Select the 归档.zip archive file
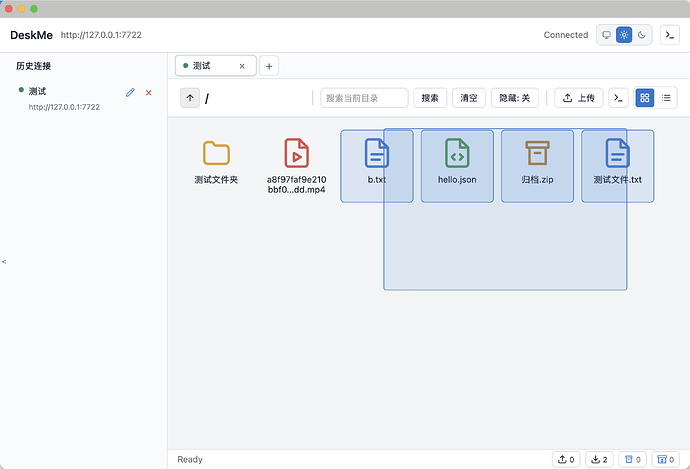This screenshot has width=690, height=469. point(537,166)
